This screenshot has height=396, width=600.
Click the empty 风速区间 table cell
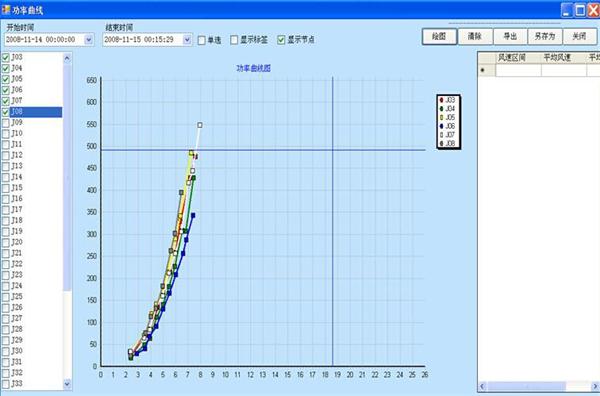(518, 70)
